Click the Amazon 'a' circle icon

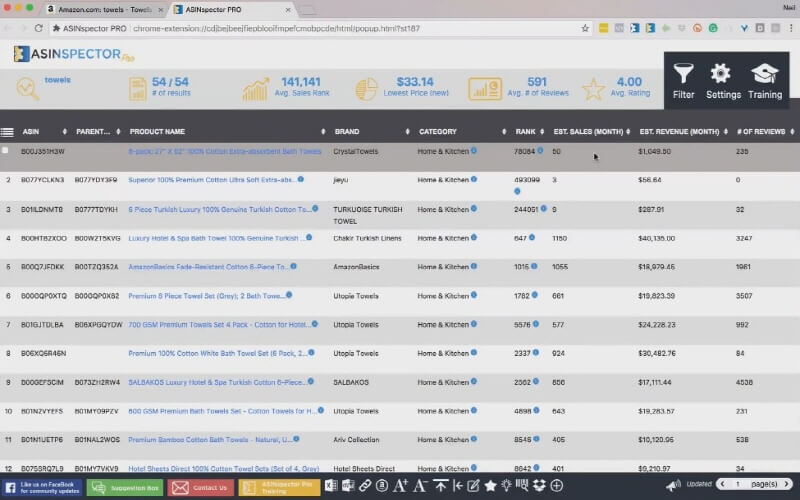coord(382,485)
